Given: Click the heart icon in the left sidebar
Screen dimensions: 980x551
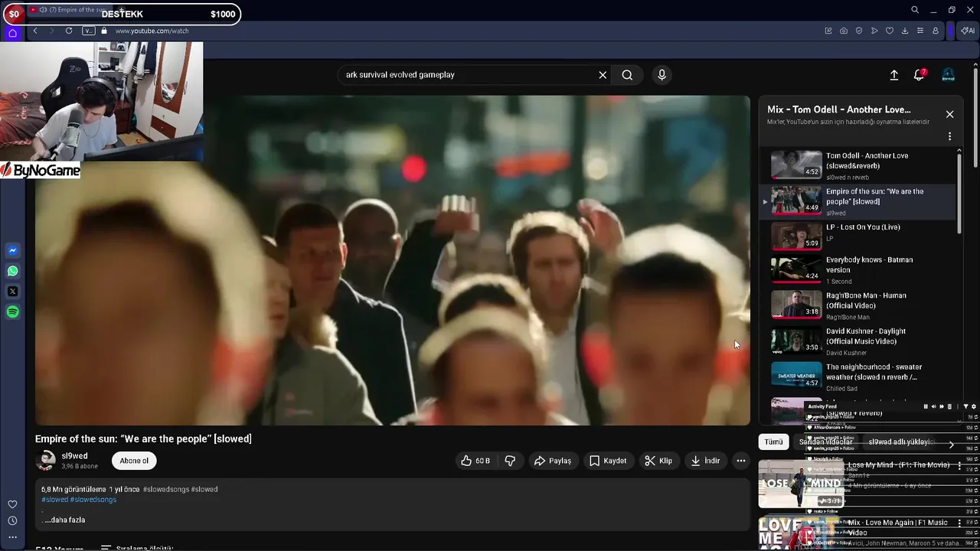Looking at the screenshot, I should click(12, 504).
